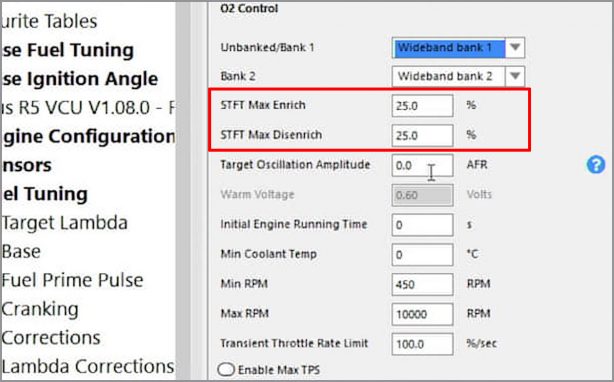The height and width of the screenshot is (382, 614).
Task: Open Lambda Corrections in the sidebar
Action: (x=88, y=366)
